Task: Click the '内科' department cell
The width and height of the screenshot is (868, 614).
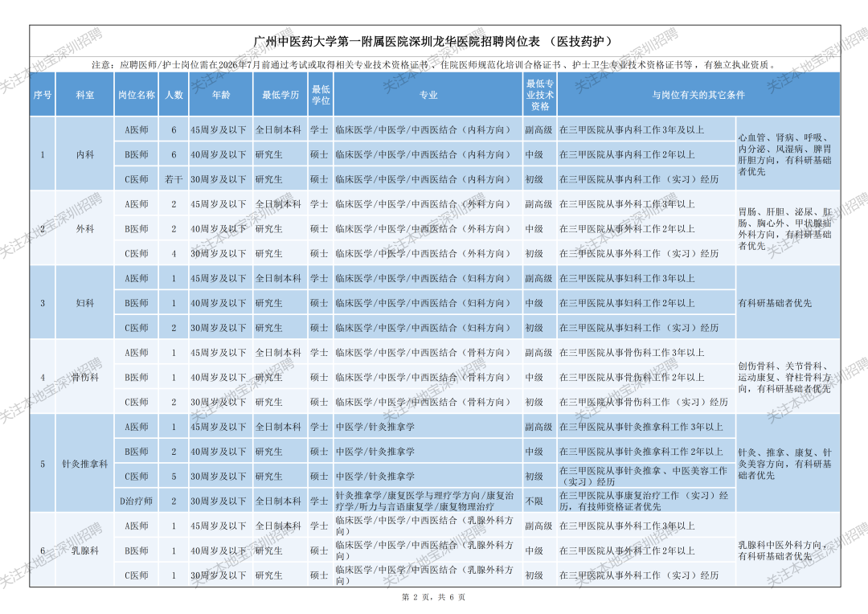Action: (x=84, y=154)
